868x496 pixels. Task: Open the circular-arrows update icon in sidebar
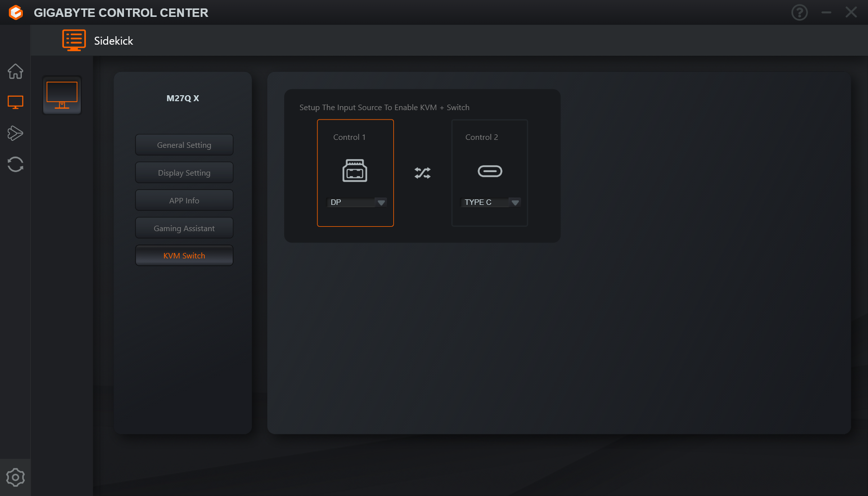(15, 164)
